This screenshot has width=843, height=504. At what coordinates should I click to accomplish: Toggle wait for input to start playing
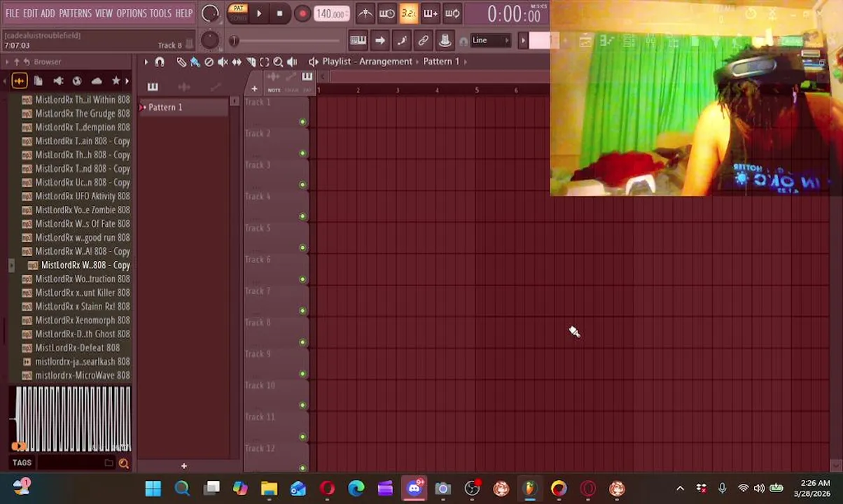pyautogui.click(x=386, y=13)
